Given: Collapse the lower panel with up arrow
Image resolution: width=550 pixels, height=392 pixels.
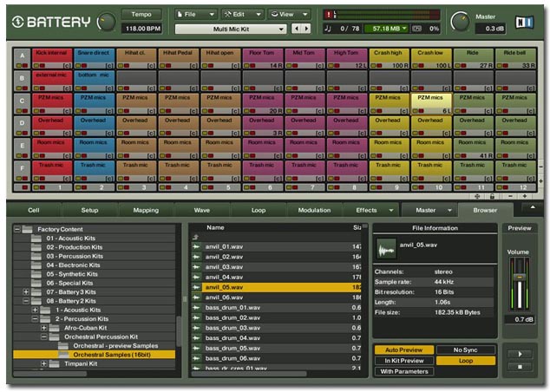Looking at the screenshot, I should 533,207.
